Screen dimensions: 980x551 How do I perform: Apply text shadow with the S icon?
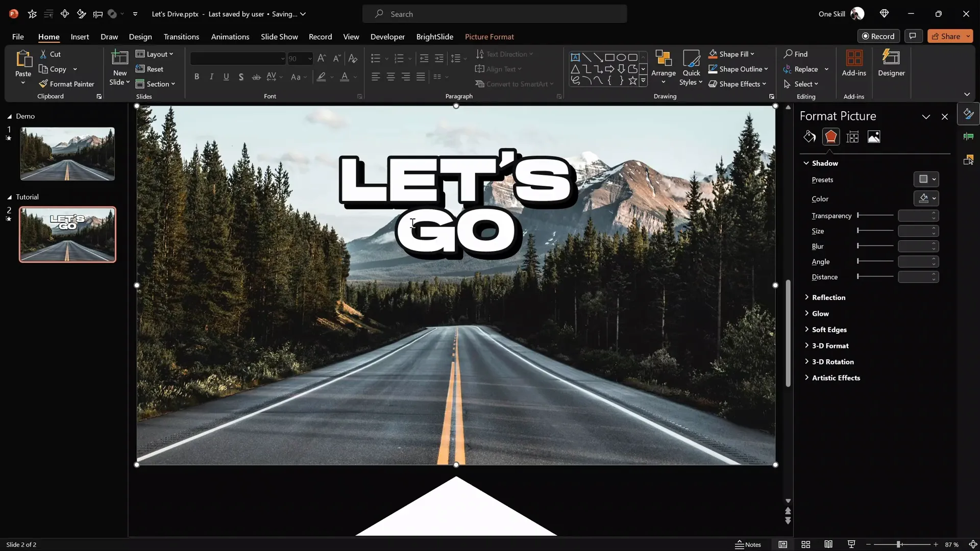pos(241,77)
